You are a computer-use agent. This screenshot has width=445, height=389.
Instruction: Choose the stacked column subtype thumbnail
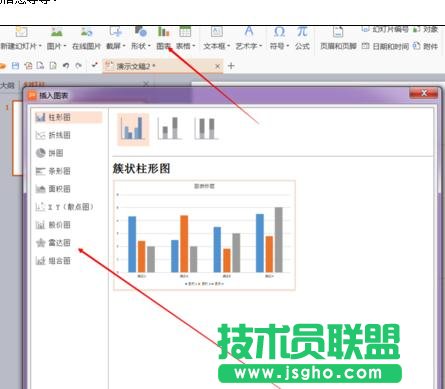coord(169,129)
